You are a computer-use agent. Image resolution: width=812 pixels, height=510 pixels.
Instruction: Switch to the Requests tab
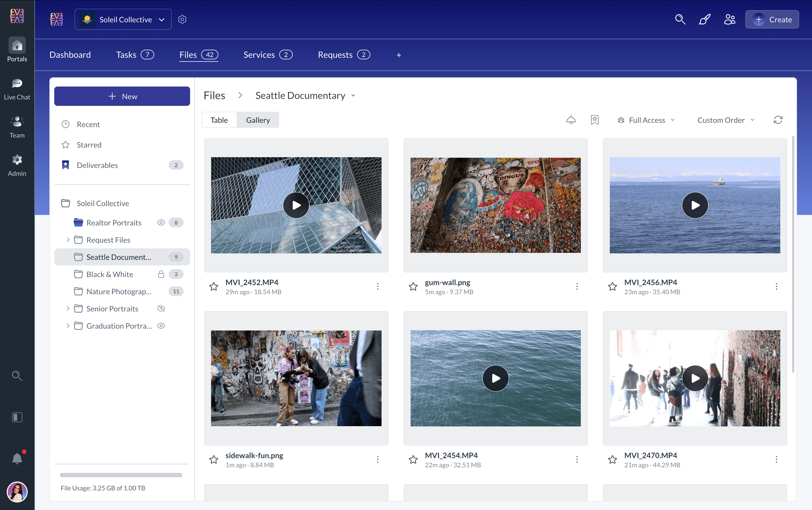click(x=344, y=55)
